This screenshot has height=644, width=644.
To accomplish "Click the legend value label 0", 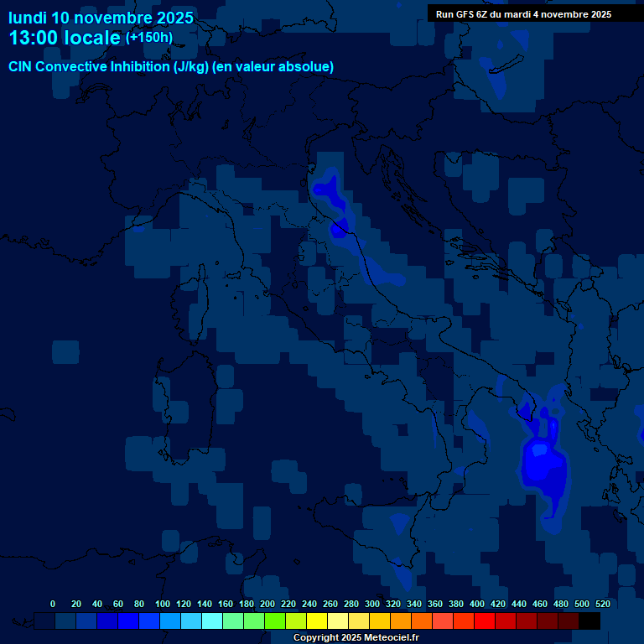I will [x=53, y=604].
